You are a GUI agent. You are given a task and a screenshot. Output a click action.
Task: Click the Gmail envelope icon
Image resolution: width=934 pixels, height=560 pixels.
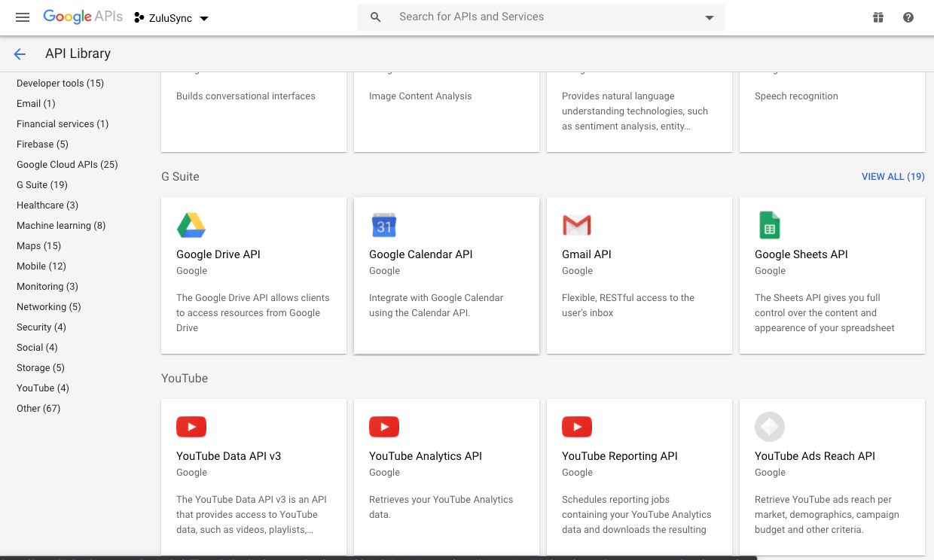click(x=577, y=225)
